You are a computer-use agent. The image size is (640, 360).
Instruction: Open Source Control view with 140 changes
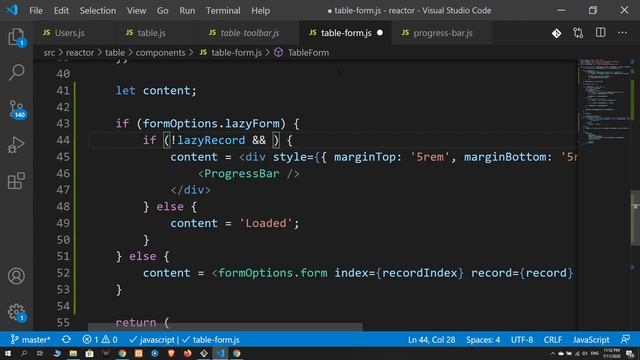pos(17,109)
